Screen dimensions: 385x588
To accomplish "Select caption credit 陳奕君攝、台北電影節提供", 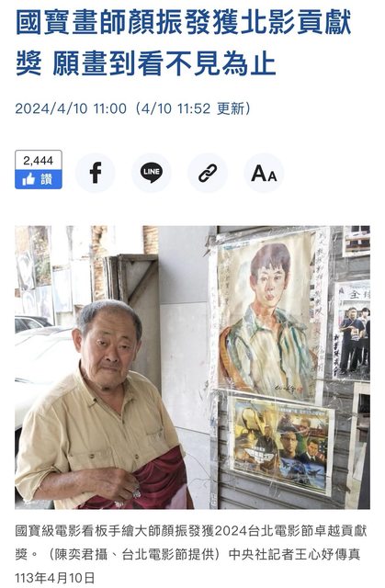I will pos(137,554).
